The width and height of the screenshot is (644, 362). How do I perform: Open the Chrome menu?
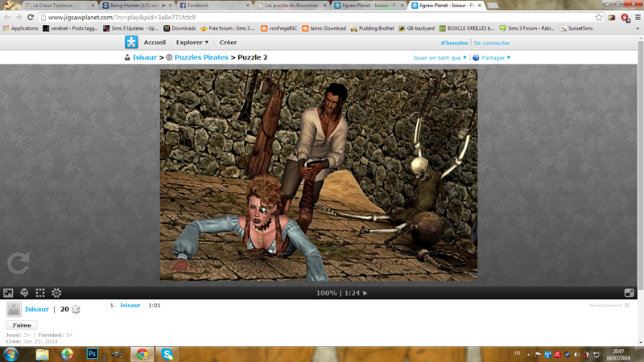pyautogui.click(x=638, y=17)
